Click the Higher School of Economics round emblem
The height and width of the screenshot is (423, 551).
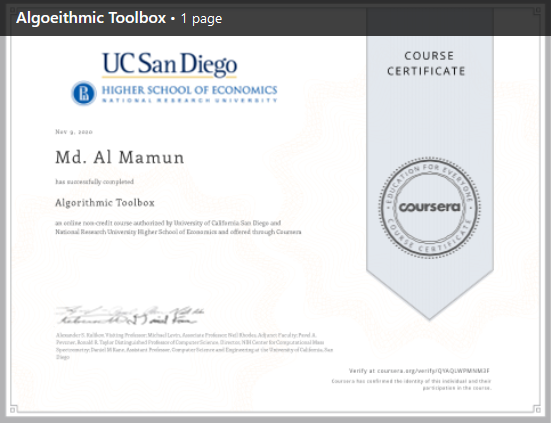click(84, 93)
